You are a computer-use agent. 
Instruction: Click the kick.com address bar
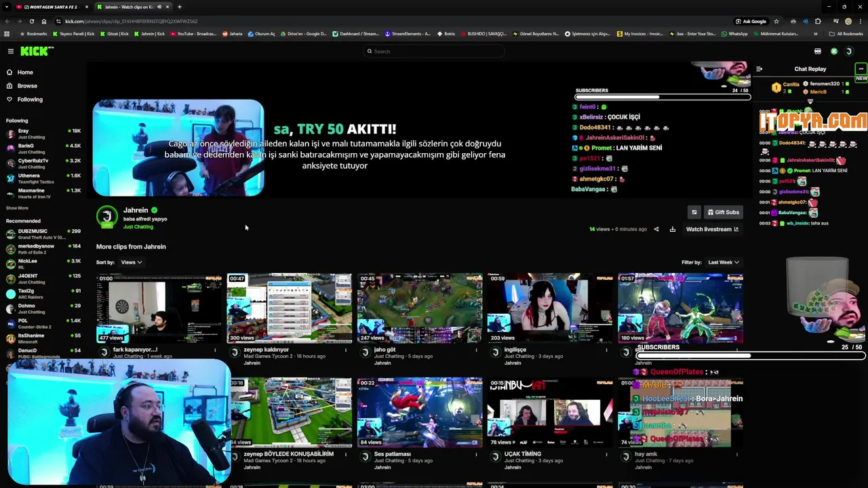[x=393, y=21]
